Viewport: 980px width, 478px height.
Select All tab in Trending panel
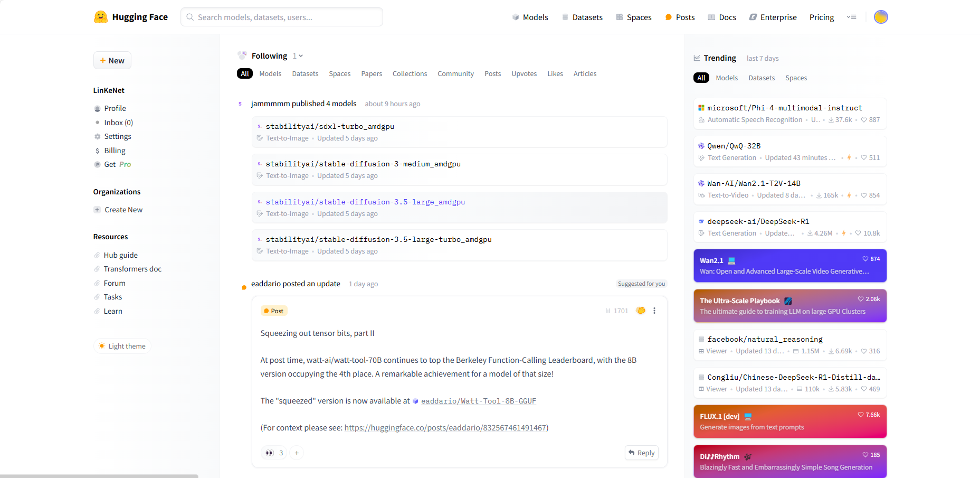(x=701, y=78)
